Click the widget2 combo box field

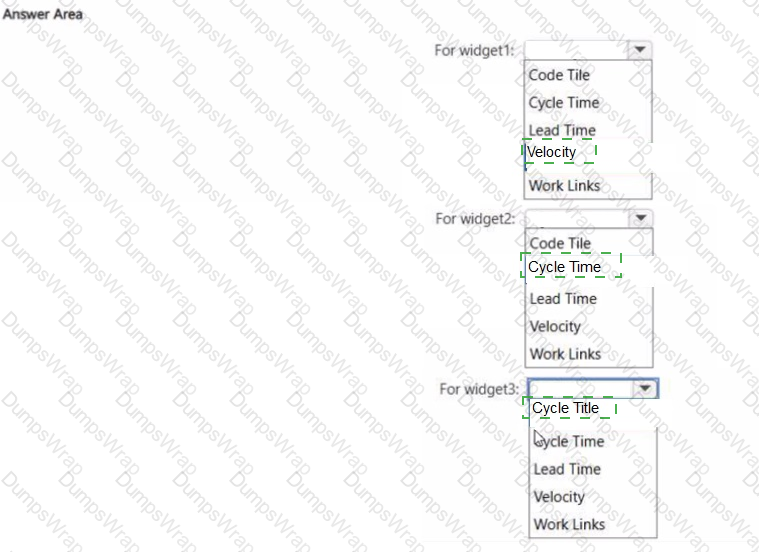click(x=589, y=218)
